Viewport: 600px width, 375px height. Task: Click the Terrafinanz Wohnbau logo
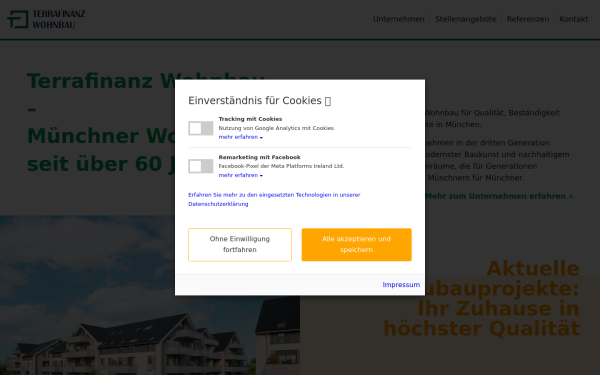point(46,19)
